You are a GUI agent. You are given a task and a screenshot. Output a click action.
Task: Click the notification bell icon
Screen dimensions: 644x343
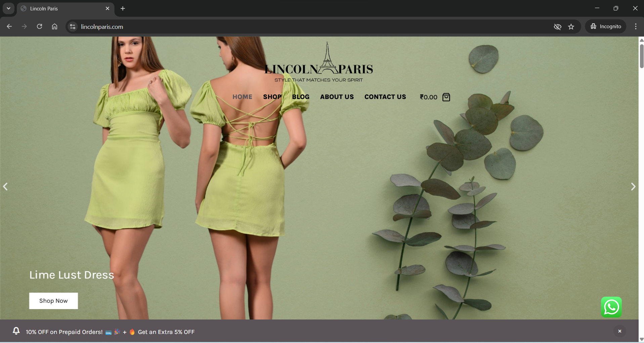(x=16, y=331)
